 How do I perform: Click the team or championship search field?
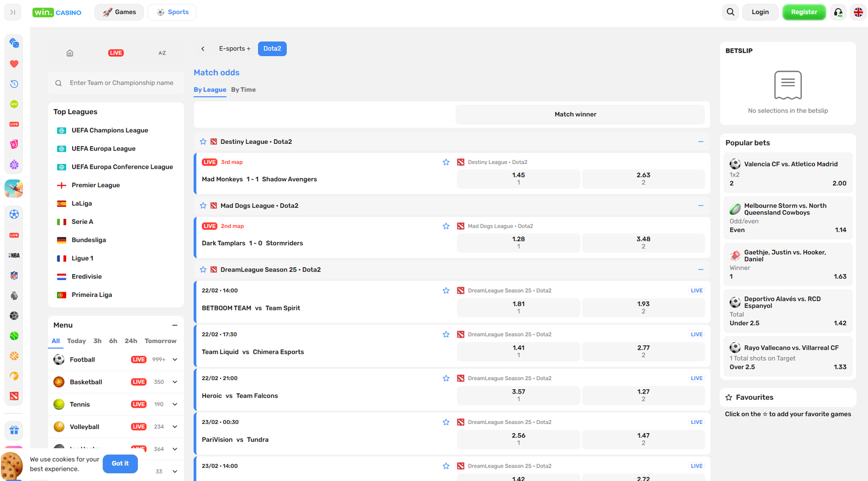tap(121, 83)
